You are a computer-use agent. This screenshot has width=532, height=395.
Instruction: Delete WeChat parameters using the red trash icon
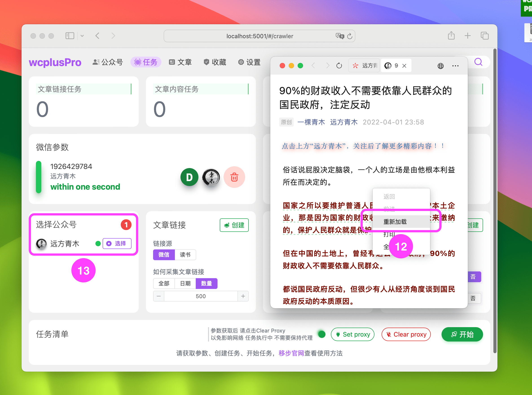click(234, 177)
